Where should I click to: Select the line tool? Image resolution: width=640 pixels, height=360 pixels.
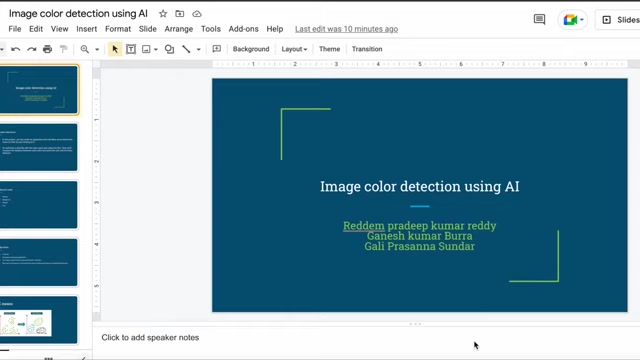[x=186, y=49]
